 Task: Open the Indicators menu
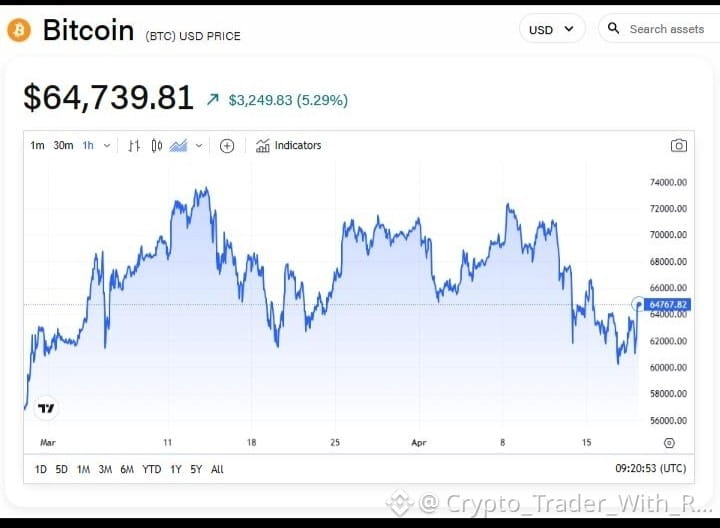[288, 146]
